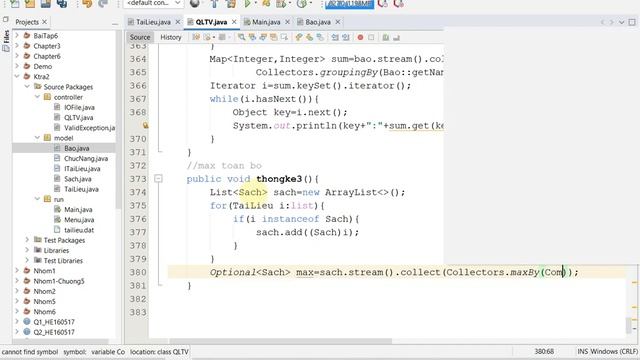Image resolution: width=640 pixels, height=360 pixels.
Task: Switch to History view button
Action: [171, 37]
